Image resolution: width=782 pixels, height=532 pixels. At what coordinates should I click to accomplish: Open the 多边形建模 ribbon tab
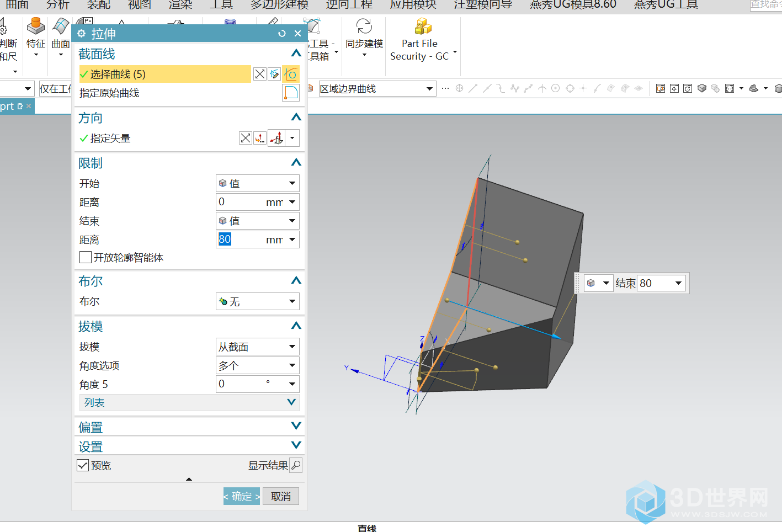280,5
